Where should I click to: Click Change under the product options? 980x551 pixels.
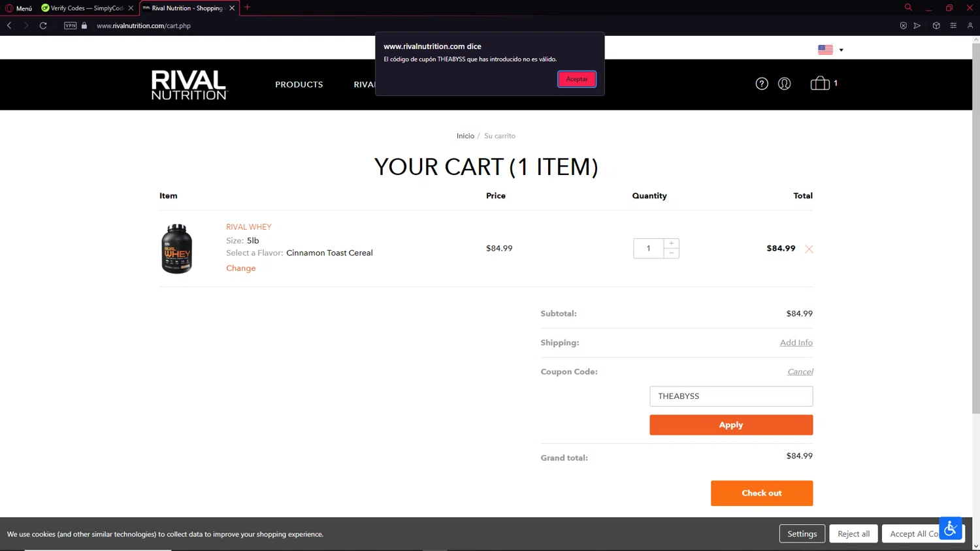[240, 268]
